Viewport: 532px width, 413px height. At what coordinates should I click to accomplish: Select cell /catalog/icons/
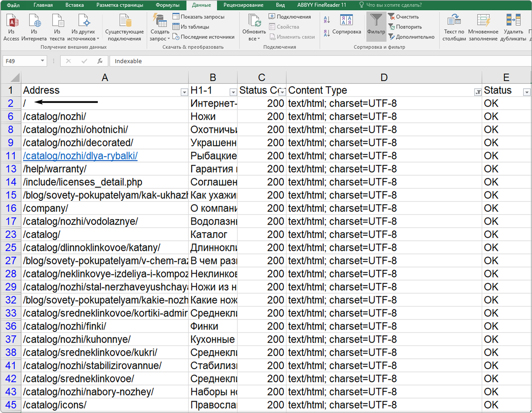coord(105,405)
